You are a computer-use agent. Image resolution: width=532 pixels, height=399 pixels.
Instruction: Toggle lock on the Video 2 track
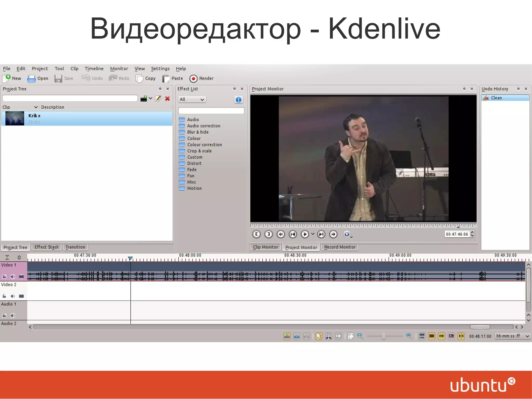(x=4, y=296)
